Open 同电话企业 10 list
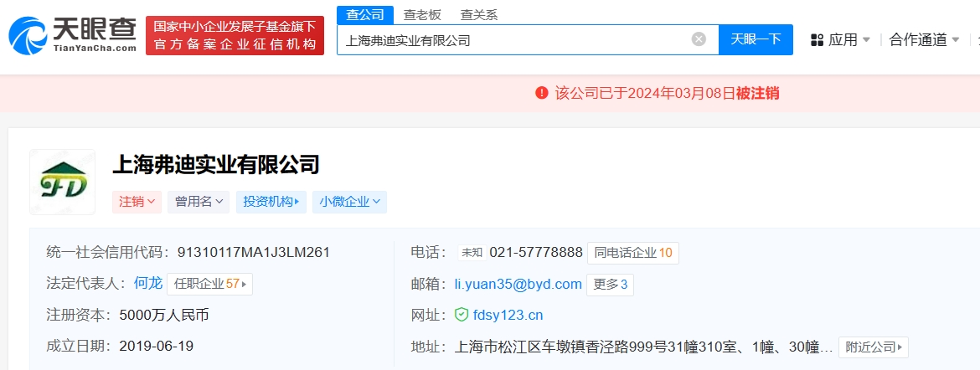The width and height of the screenshot is (980, 370). pos(632,253)
